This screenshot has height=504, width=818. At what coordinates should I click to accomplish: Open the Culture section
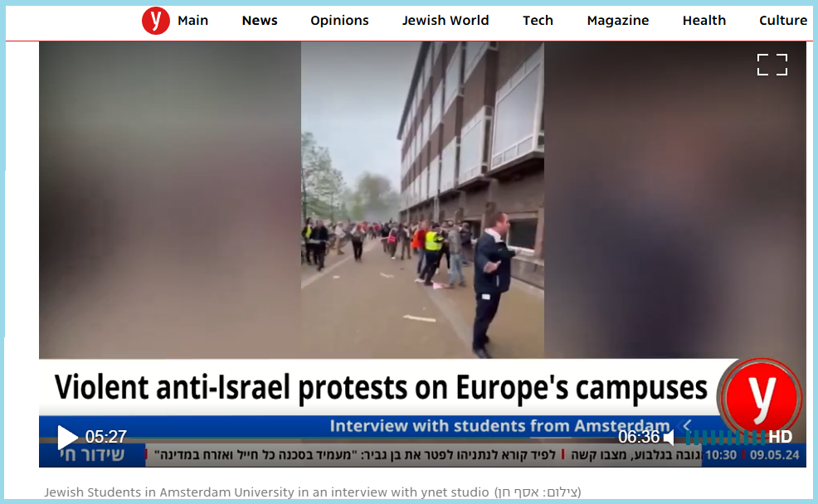pyautogui.click(x=783, y=21)
